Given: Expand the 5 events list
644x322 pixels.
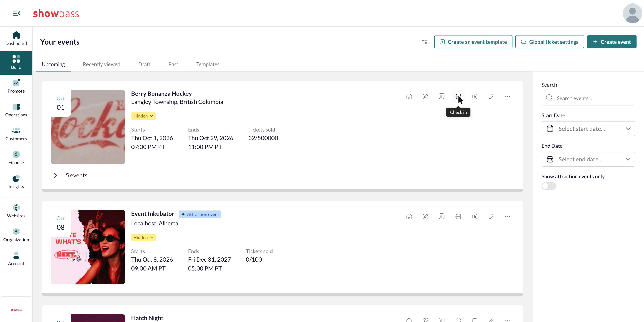Looking at the screenshot, I should 55,176.
